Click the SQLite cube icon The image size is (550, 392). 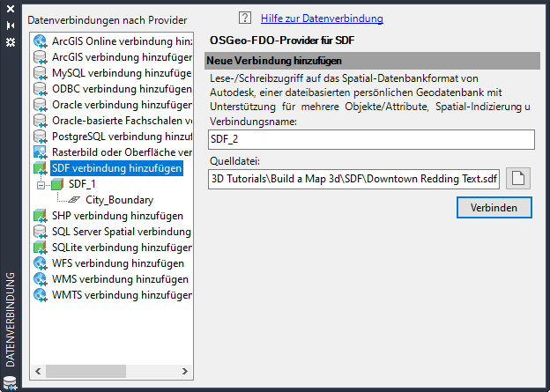point(40,248)
